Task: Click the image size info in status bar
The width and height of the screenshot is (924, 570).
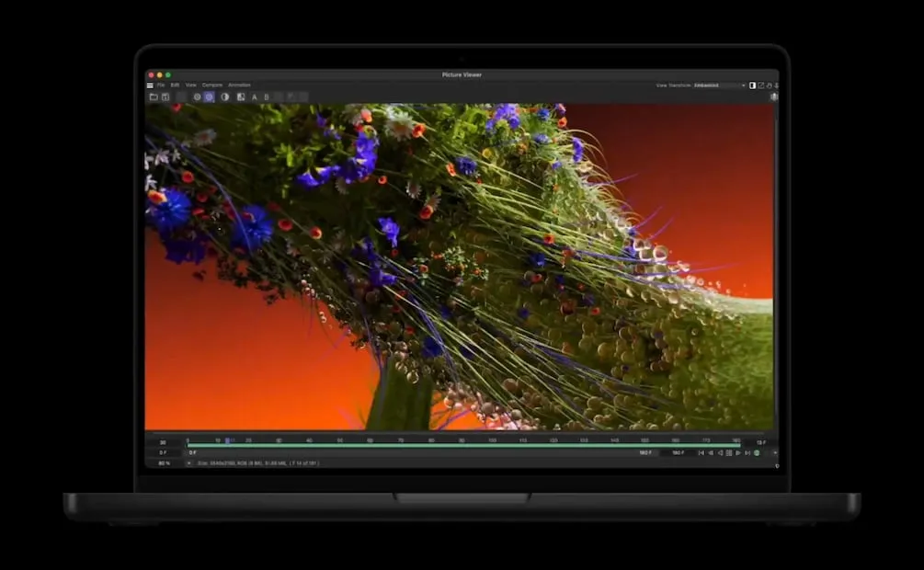Action: click(258, 463)
